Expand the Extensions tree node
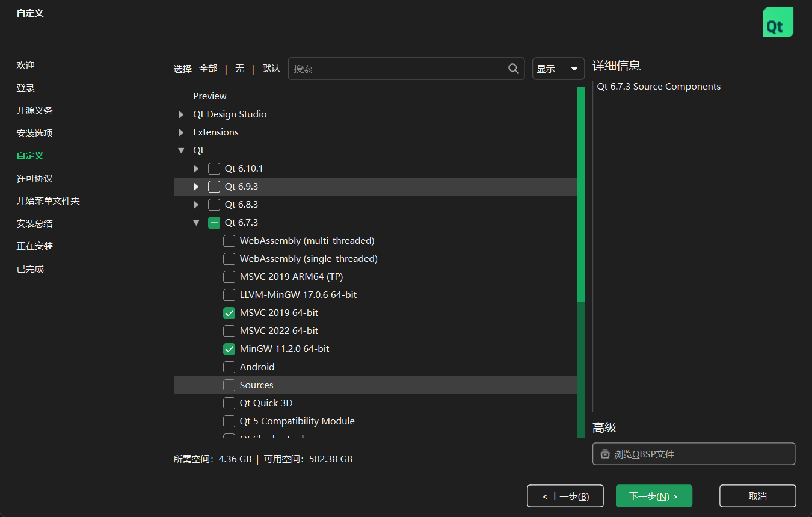The width and height of the screenshot is (812, 517). point(181,132)
